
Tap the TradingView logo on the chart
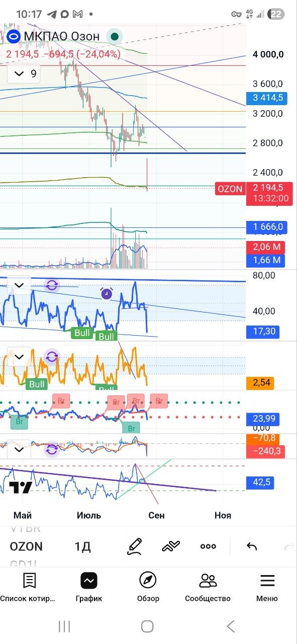coord(22,487)
